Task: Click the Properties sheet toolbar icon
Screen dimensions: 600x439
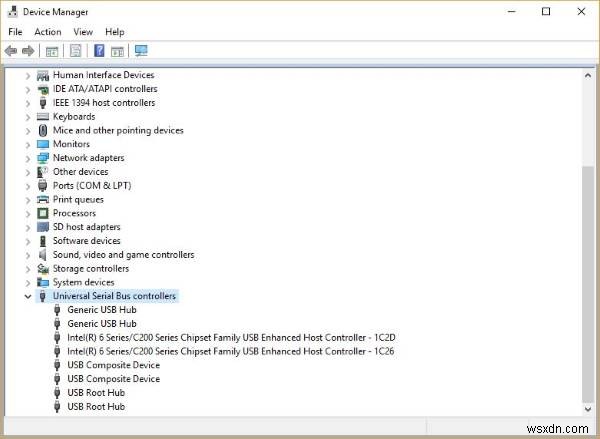Action: tap(75, 51)
